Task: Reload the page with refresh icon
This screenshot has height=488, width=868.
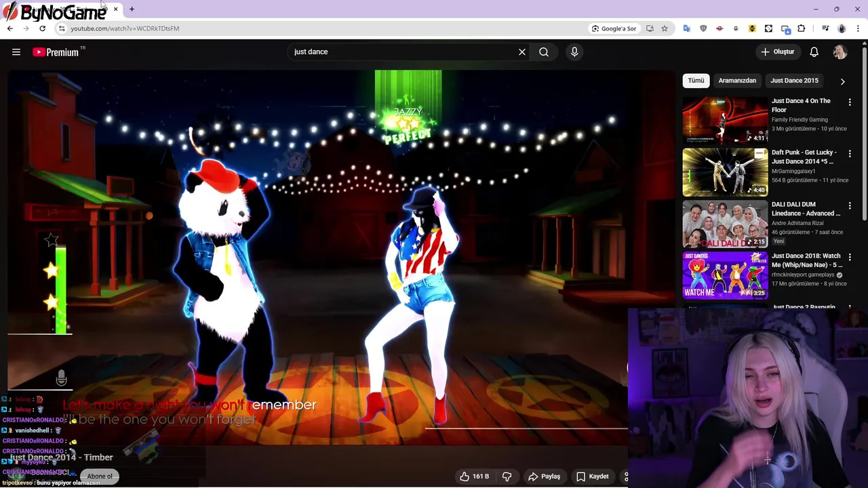Action: (x=42, y=28)
